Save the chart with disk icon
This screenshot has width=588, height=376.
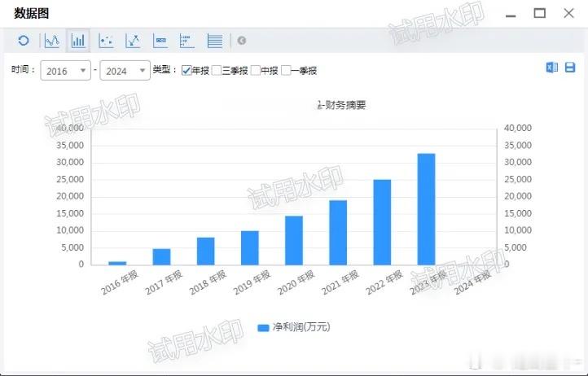pos(570,68)
